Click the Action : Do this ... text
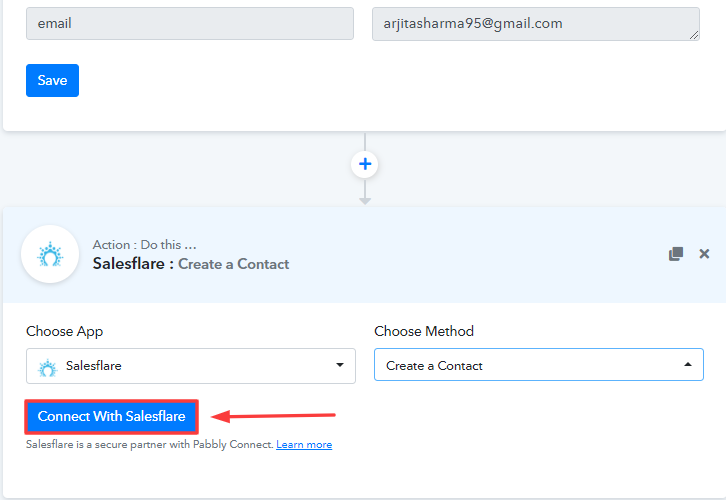Viewport: 726px width, 500px height. point(144,244)
